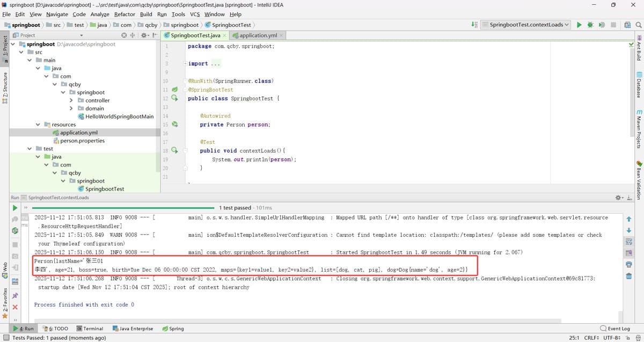Run the contextLoads test from gutter icon

click(174, 151)
